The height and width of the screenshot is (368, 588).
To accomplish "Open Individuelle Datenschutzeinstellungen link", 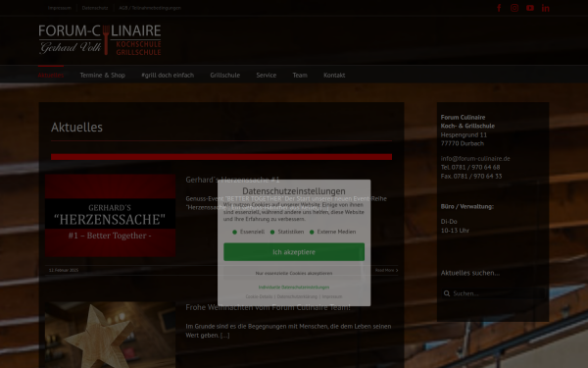I will point(294,287).
